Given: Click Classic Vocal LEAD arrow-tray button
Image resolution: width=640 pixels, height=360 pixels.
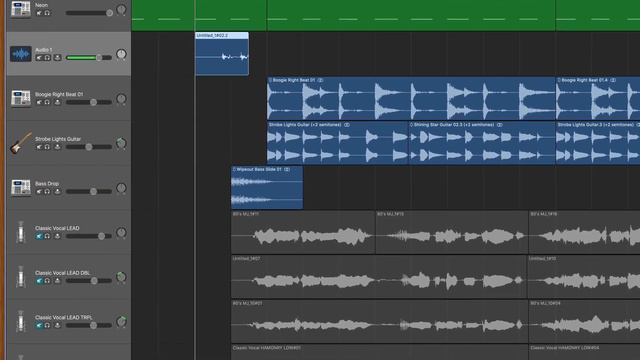Looking at the screenshot, I should (58, 236).
